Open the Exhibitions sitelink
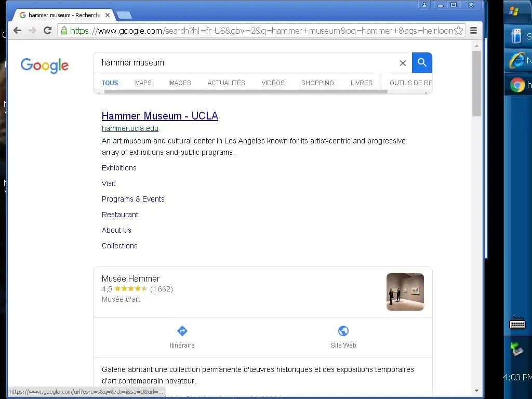532x399 pixels. pos(119,168)
